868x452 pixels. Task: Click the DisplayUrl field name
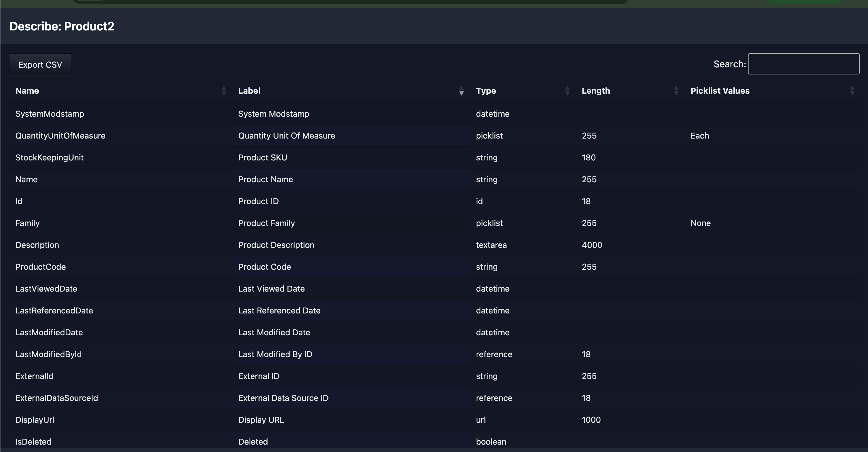[35, 420]
